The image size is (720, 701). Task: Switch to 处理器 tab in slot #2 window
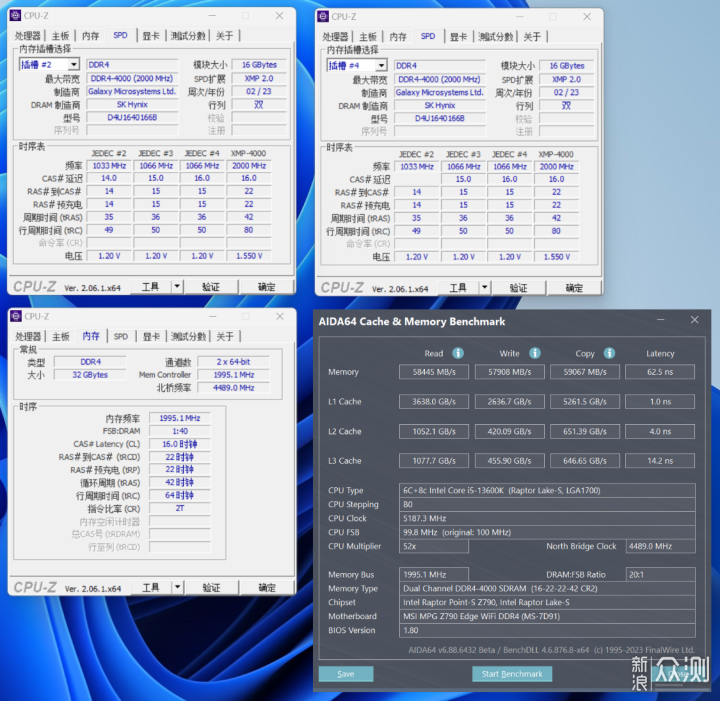point(28,36)
